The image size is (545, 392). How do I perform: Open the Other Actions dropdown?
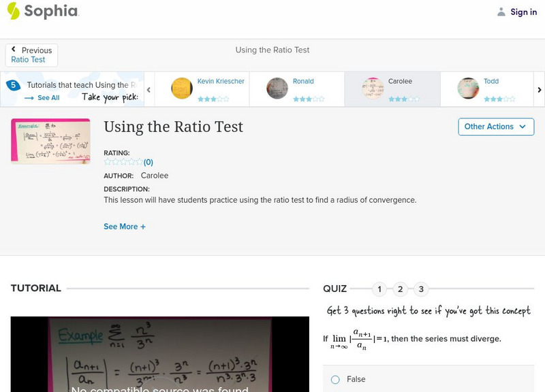point(495,127)
